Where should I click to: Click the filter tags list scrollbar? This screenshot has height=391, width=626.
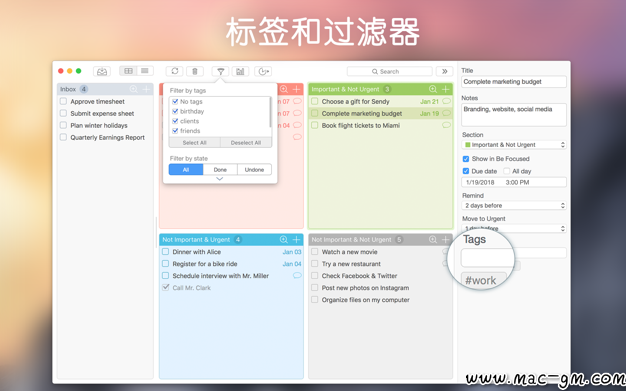270,112
